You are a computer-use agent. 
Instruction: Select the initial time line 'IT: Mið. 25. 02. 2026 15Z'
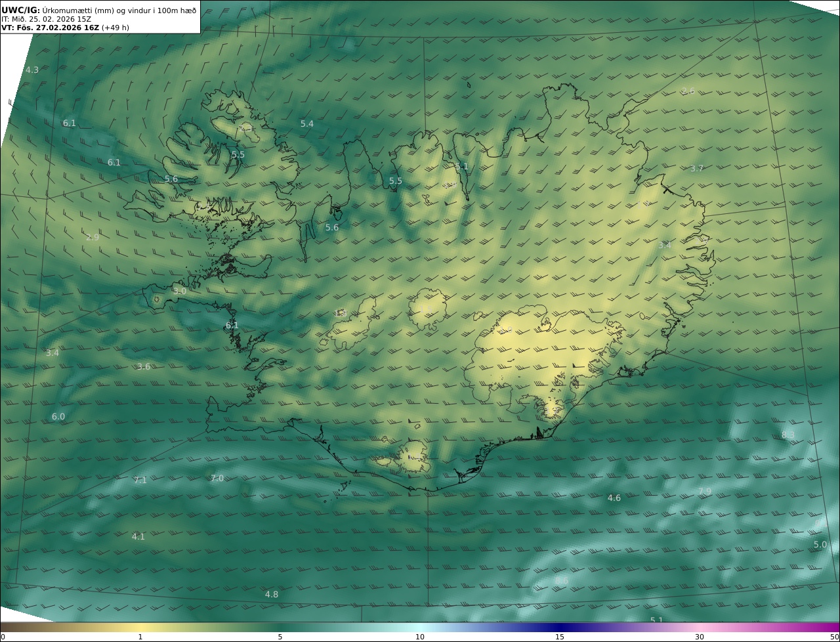46,19
